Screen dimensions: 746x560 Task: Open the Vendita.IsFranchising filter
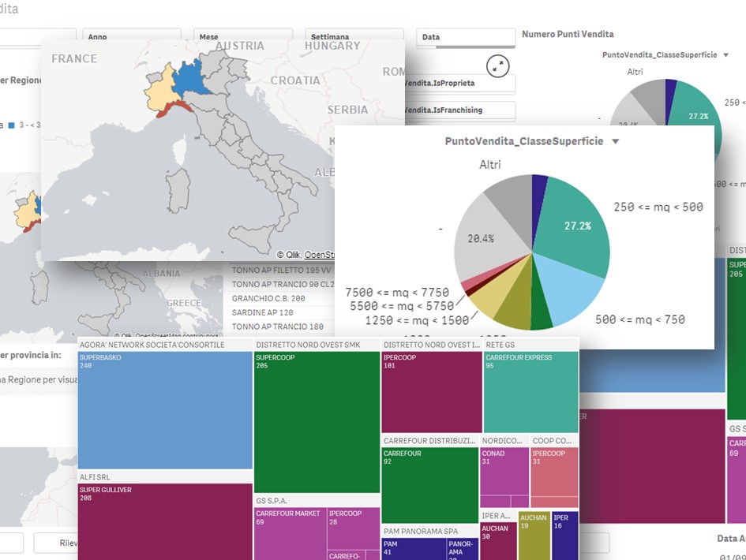point(459,110)
